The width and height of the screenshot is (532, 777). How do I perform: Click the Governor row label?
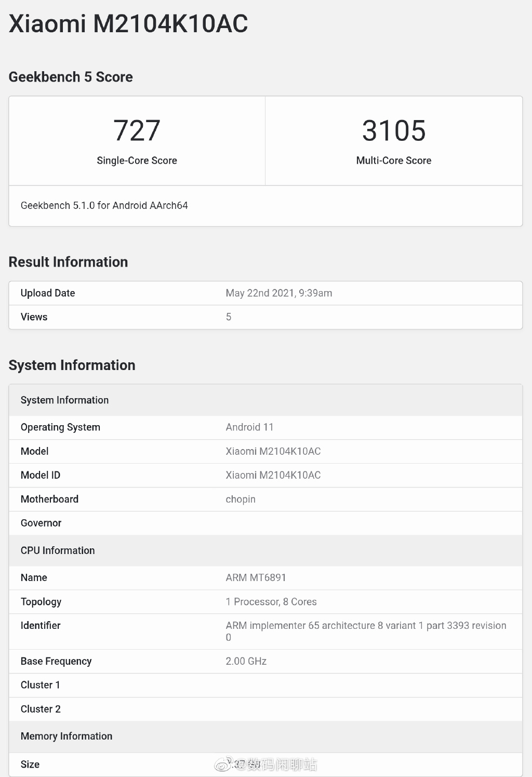[x=41, y=523]
